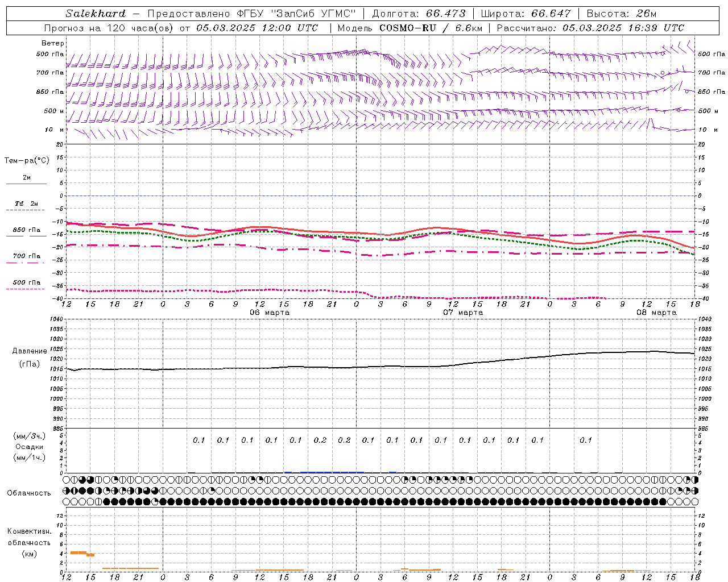
Task: Click the '08 марта' date label
Action: 656,312
